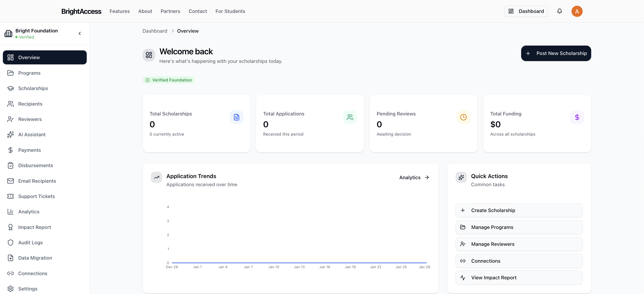This screenshot has height=294, width=644.
Task: Click the clock icon on Pending Reviews card
Action: click(463, 117)
